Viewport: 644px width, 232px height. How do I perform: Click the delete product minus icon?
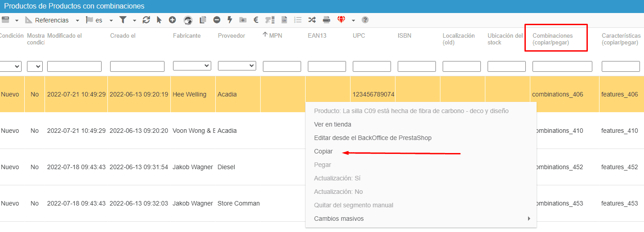(217, 20)
